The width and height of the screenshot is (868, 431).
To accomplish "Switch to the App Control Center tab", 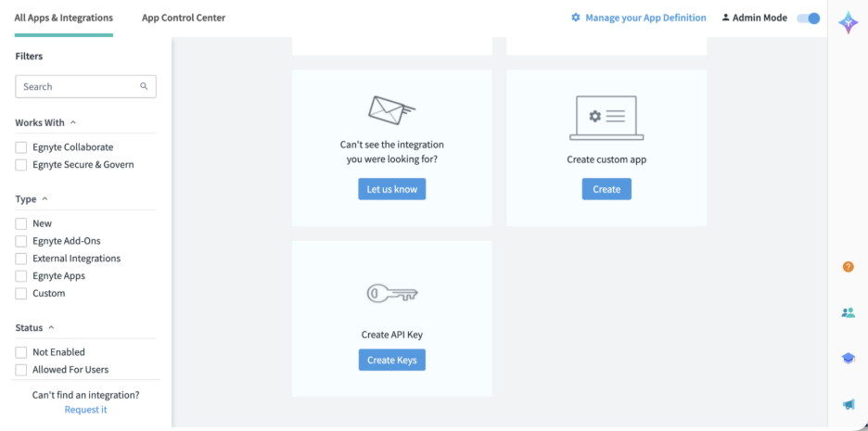I will pyautogui.click(x=184, y=18).
